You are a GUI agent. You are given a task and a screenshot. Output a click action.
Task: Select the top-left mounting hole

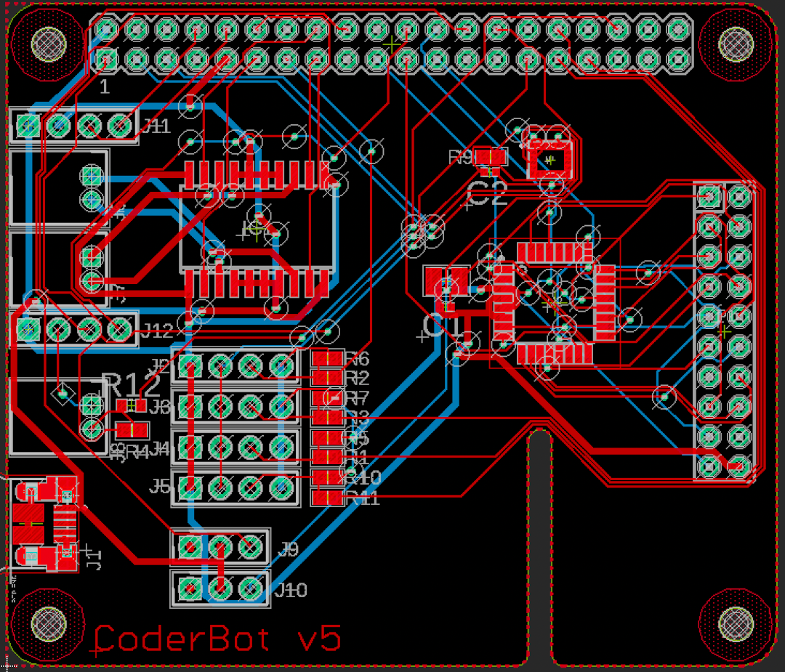49,44
